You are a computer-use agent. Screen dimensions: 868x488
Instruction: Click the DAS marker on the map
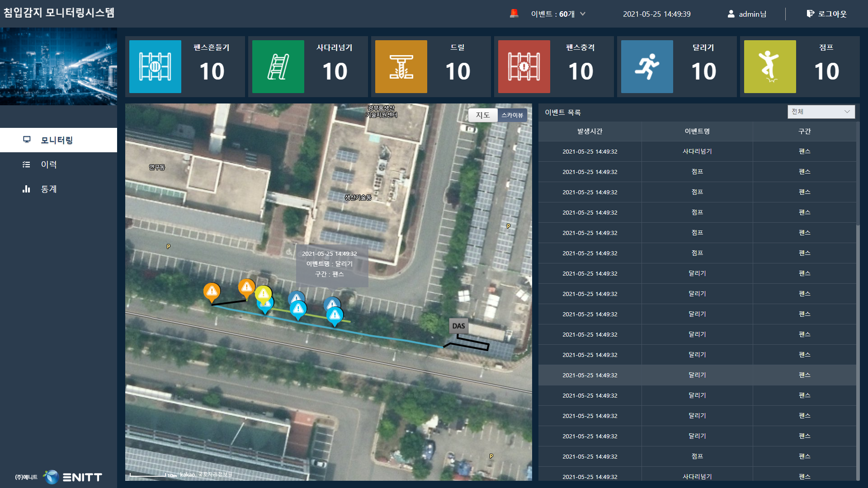458,326
